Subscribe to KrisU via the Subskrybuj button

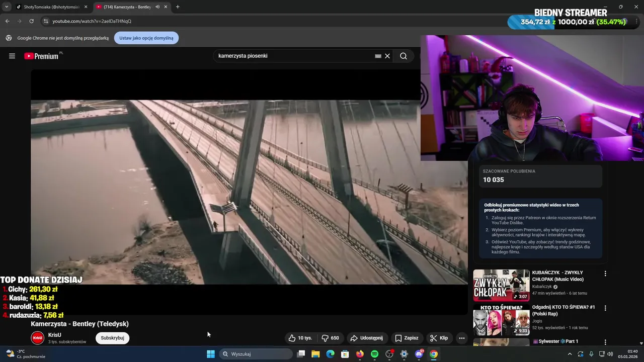pos(112,338)
